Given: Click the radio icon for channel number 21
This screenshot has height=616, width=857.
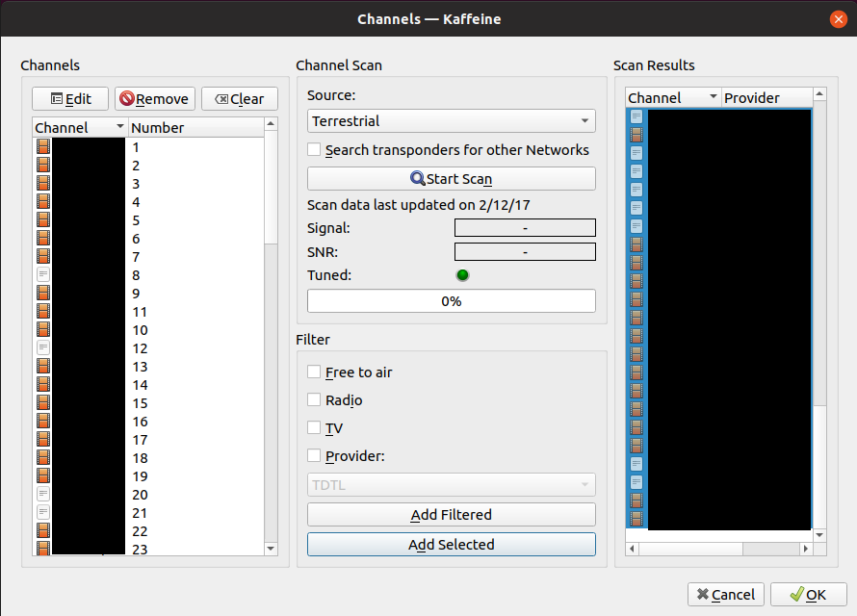Looking at the screenshot, I should (x=43, y=512).
